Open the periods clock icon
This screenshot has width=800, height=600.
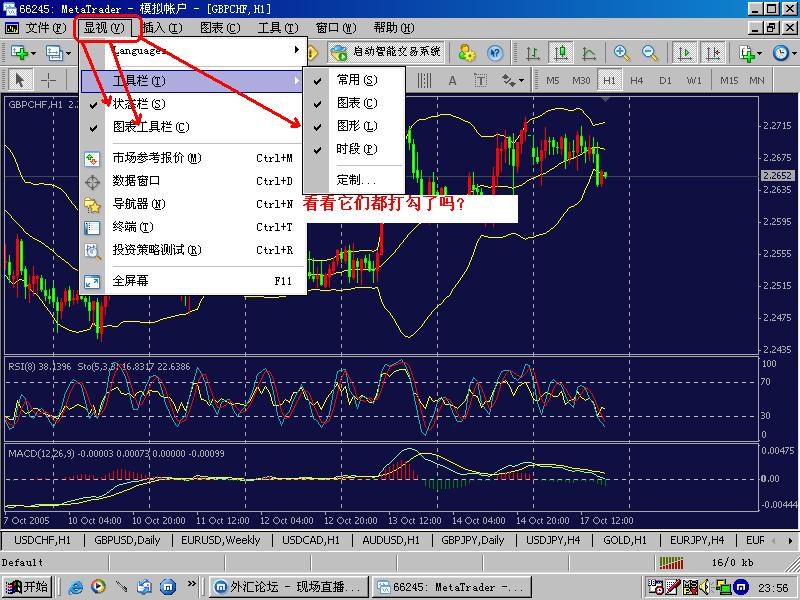(781, 53)
